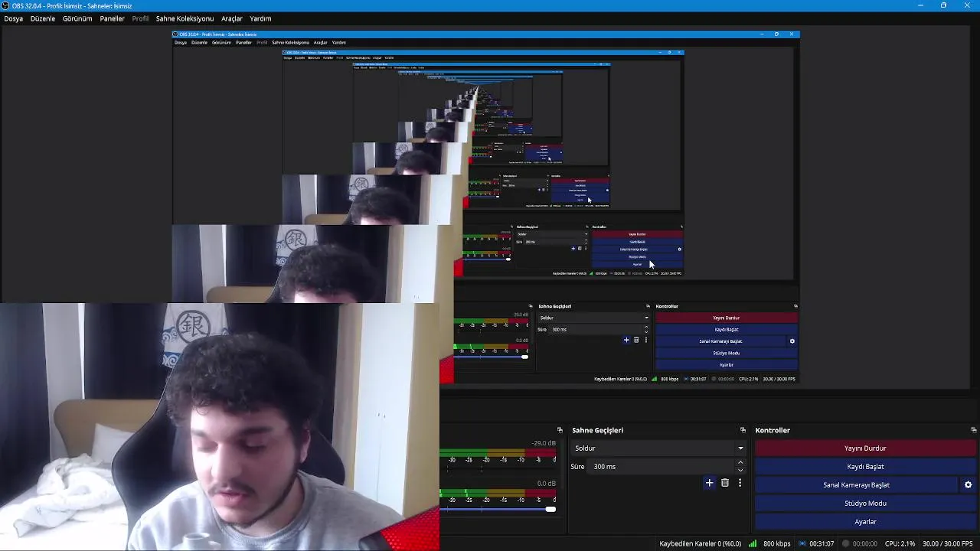
Task: Open the Sahne Koleksiyonu menu
Action: 185,18
